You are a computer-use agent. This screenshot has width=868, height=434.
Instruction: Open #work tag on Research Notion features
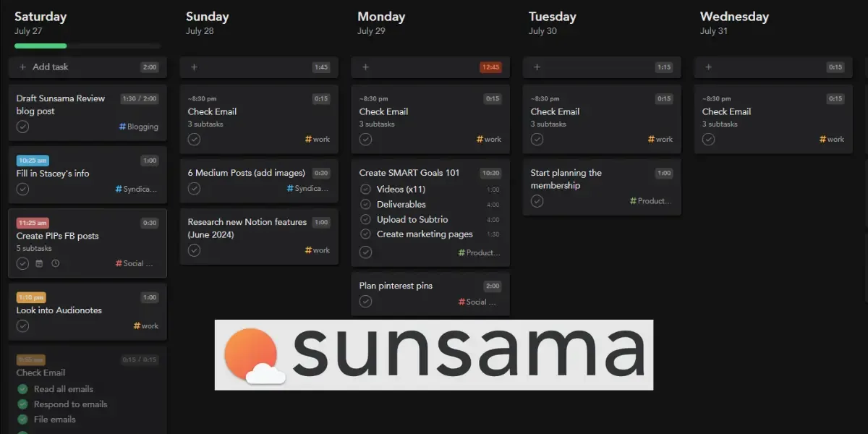click(318, 250)
